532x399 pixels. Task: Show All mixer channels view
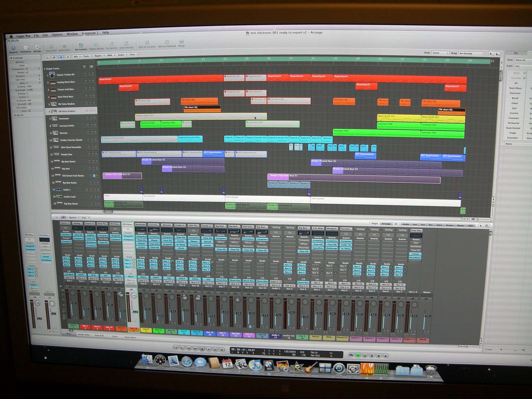click(396, 224)
